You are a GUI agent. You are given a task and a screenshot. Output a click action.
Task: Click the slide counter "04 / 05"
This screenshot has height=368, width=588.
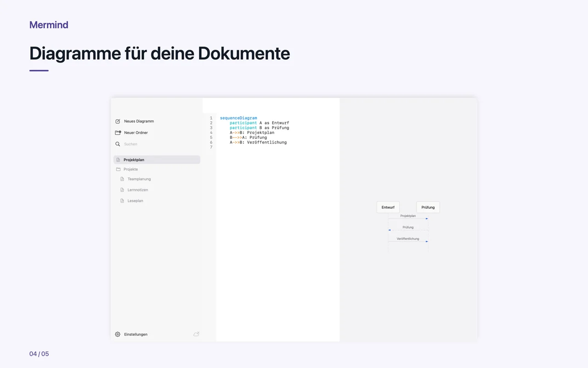[x=39, y=354]
